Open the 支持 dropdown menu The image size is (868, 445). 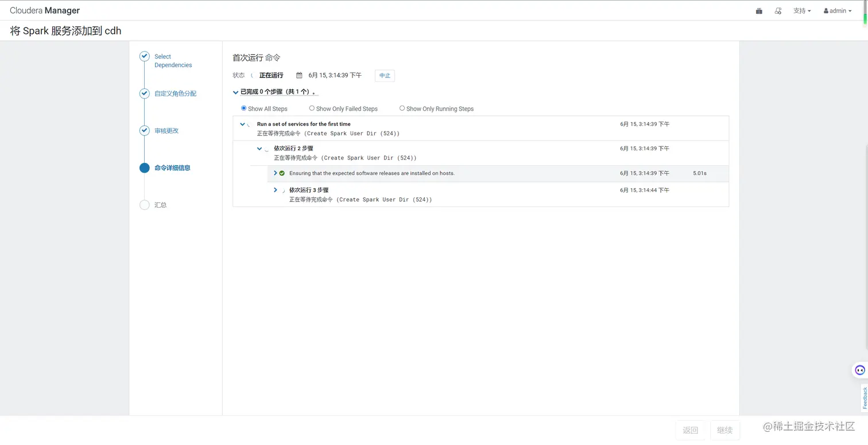tap(802, 11)
